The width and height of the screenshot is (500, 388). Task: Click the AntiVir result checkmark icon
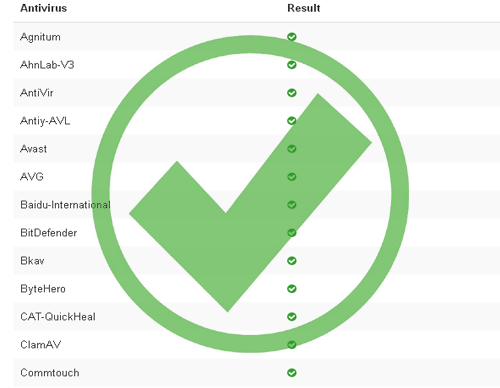[292, 93]
